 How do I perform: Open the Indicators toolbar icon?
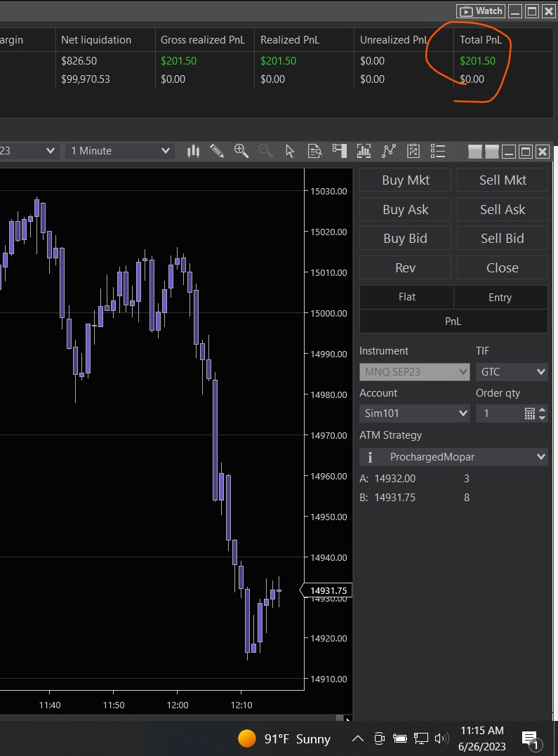364,151
